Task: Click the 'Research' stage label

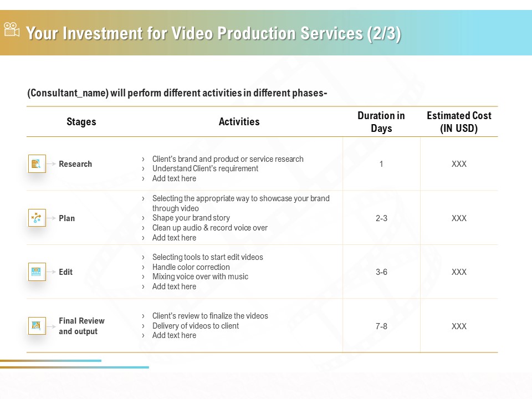Action: tap(75, 164)
